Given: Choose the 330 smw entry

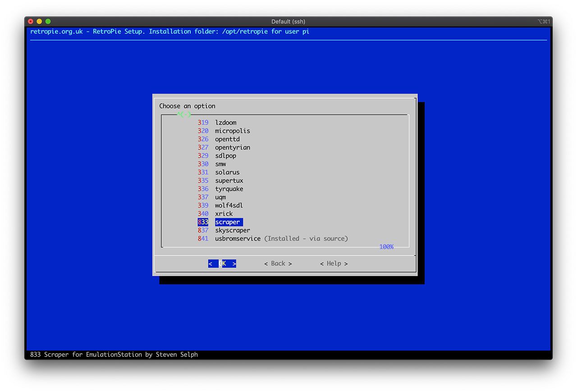Looking at the screenshot, I should [220, 164].
